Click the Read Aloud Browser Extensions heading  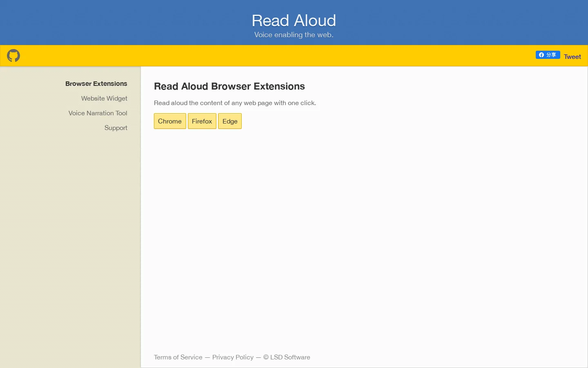click(229, 86)
